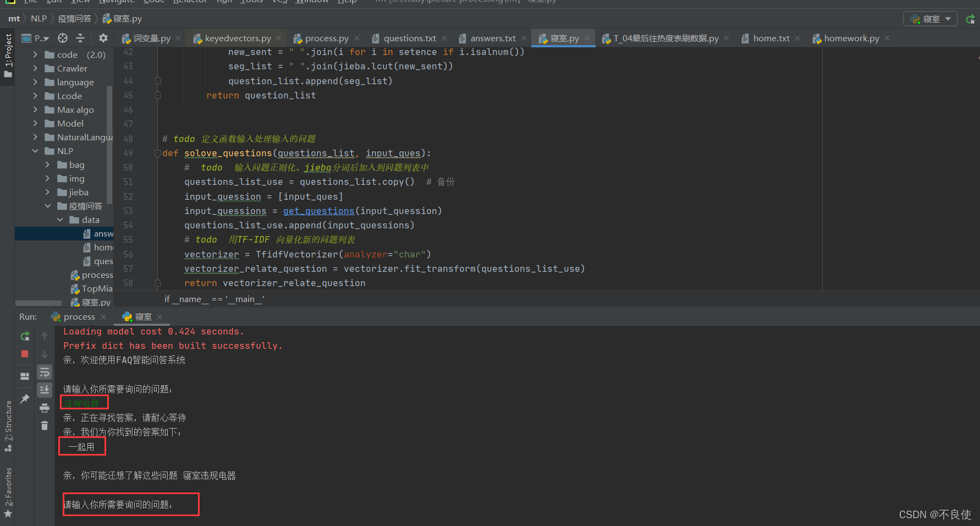Open project view settings gear
Image resolution: width=980 pixels, height=526 pixels.
coord(103,38)
